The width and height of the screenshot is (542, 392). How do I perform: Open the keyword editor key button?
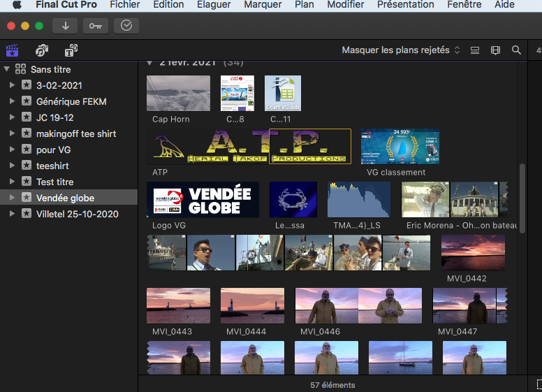(96, 26)
